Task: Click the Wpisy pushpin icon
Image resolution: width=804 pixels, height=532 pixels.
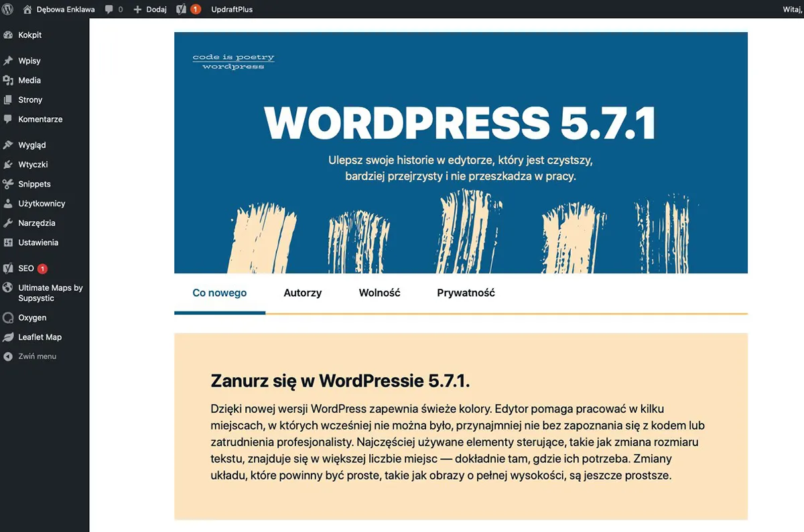Action: (8, 61)
